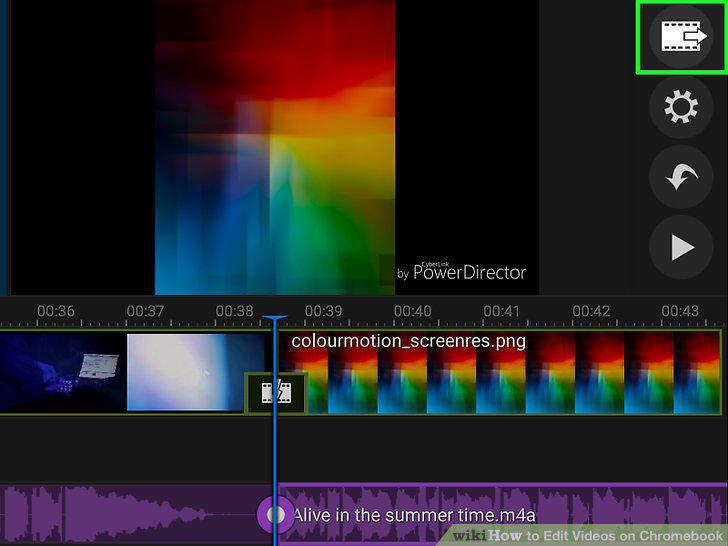Click the blue playhead marker handle
Viewport: 728px width, 546px height.
275,318
